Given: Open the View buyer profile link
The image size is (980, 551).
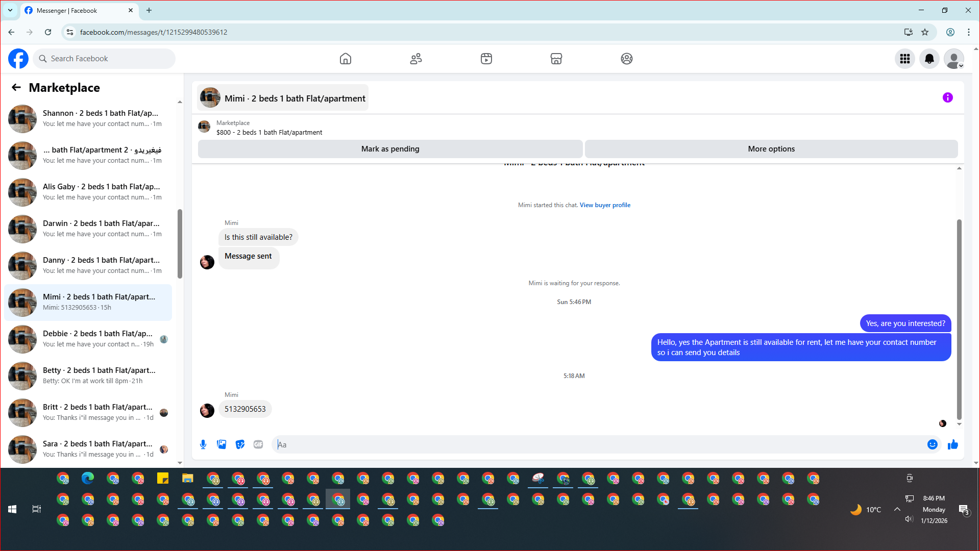Looking at the screenshot, I should pyautogui.click(x=605, y=205).
